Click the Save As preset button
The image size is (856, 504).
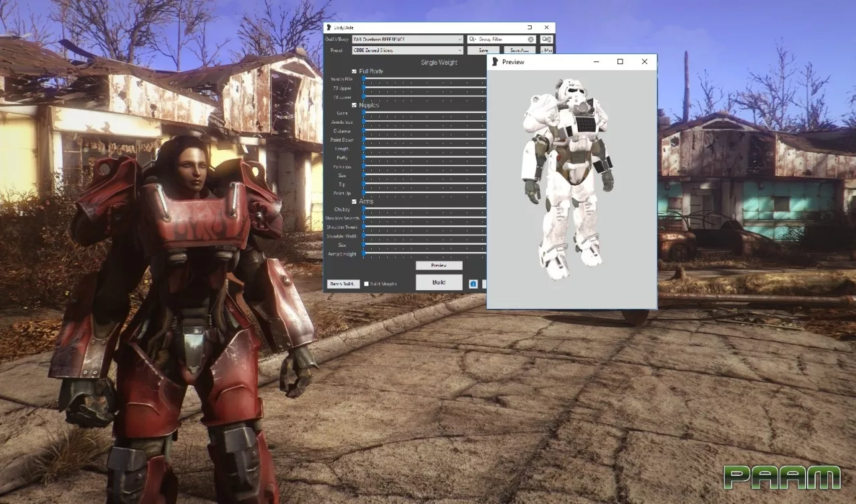pyautogui.click(x=519, y=50)
